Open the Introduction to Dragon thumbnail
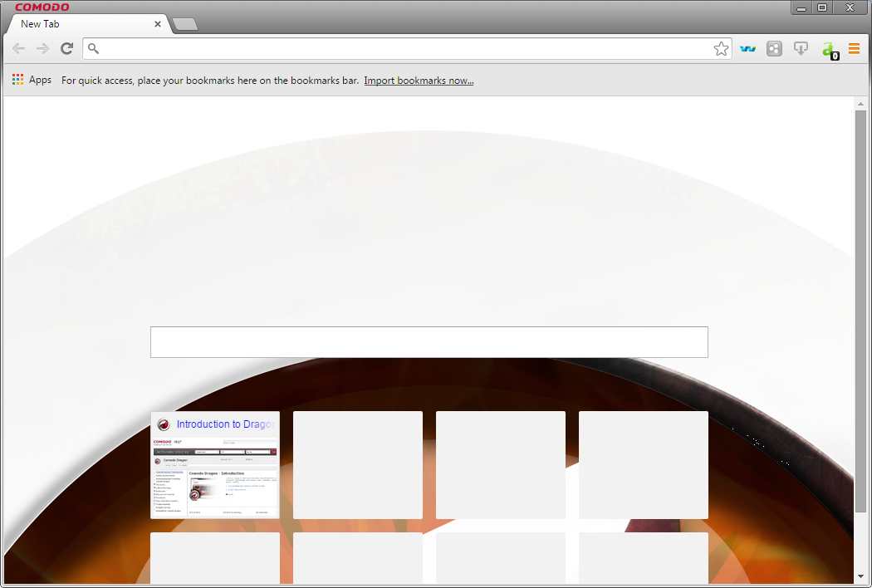This screenshot has height=588, width=872. [214, 465]
